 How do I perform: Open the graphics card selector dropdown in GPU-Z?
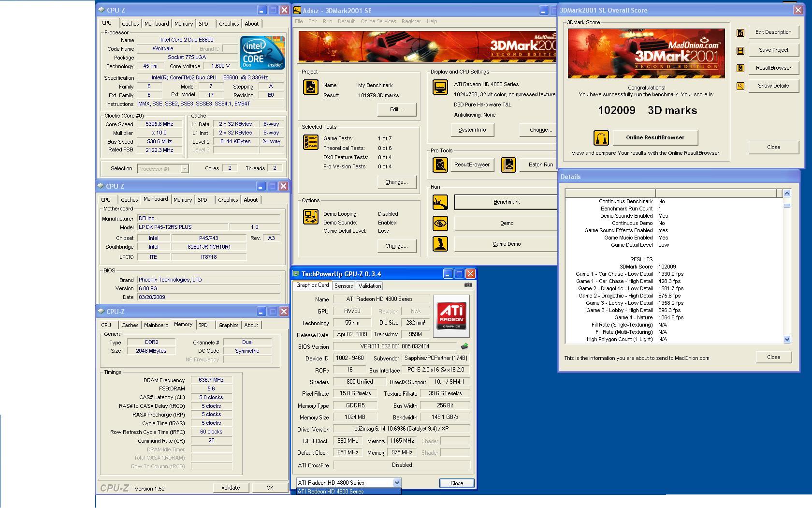coord(397,482)
